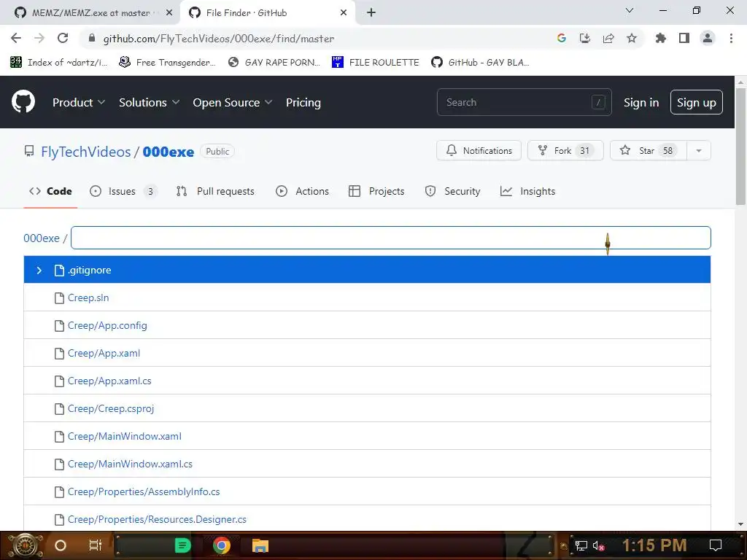Open the Pull requests tab

[x=215, y=191]
